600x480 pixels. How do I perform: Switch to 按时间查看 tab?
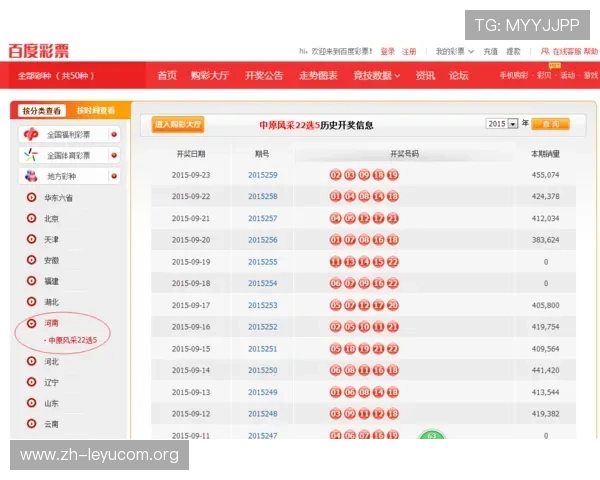pos(96,111)
